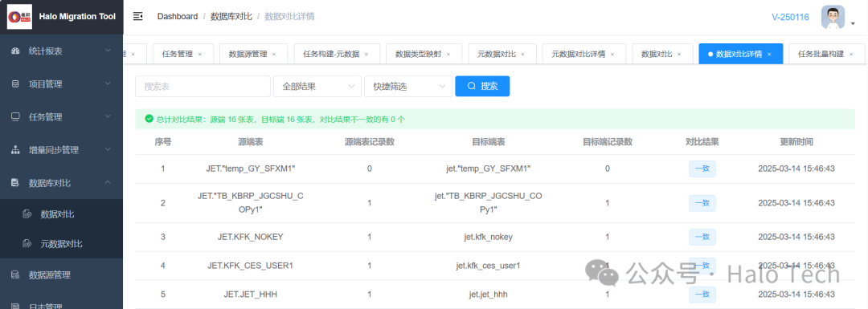This screenshot has width=868, height=309.
Task: Click the 数据源管理 sidebar icon
Action: pos(15,274)
